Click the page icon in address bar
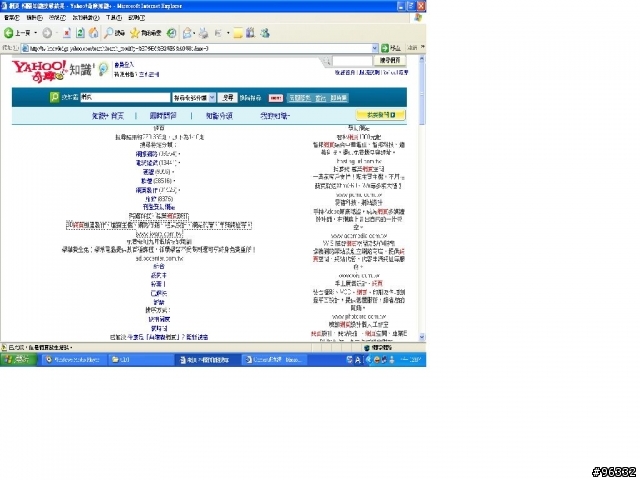Screen dimensions: 640x480 25,48
